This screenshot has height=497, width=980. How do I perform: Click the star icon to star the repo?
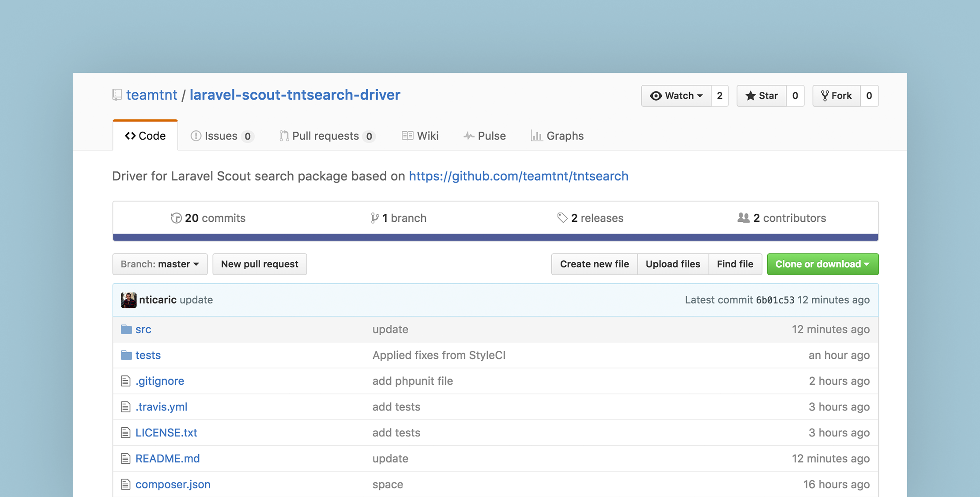[x=751, y=95]
